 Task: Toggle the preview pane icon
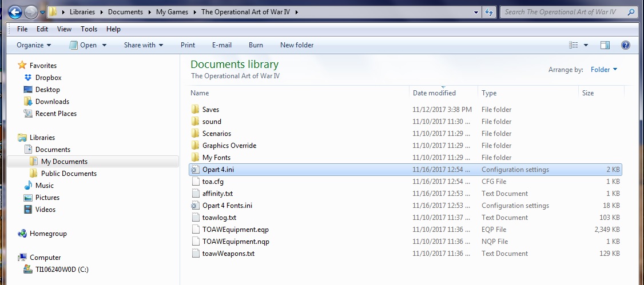605,45
